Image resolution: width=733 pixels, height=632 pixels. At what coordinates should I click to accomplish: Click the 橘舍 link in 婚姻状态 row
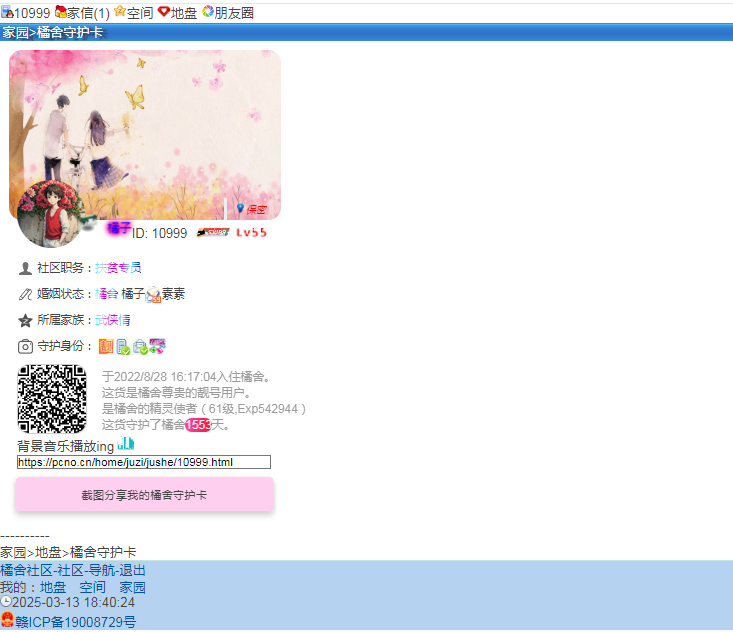tap(107, 294)
